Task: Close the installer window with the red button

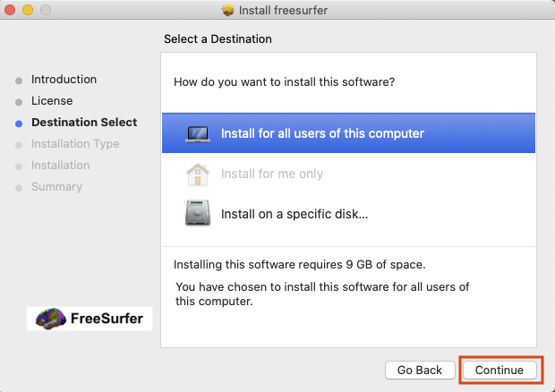Action: [10, 11]
